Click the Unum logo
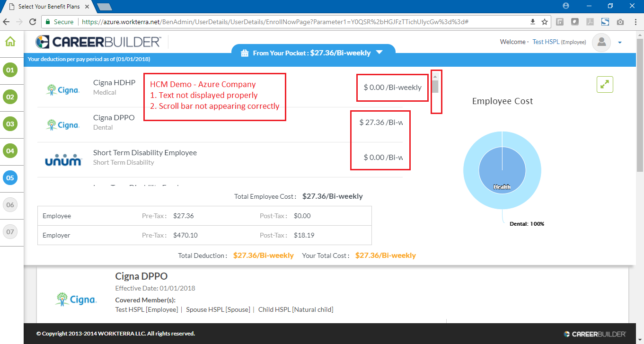Screen dimensions: 644x344 pos(63,161)
